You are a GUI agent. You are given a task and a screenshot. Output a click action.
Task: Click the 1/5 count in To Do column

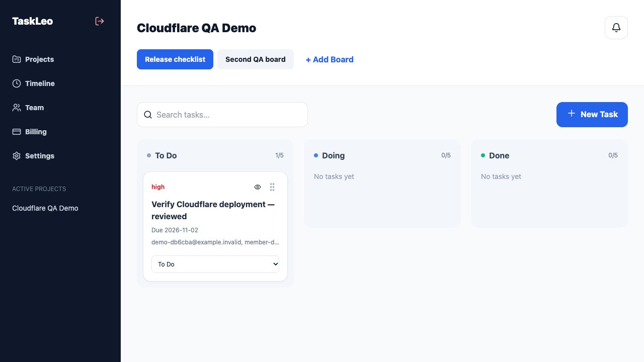coord(279,155)
